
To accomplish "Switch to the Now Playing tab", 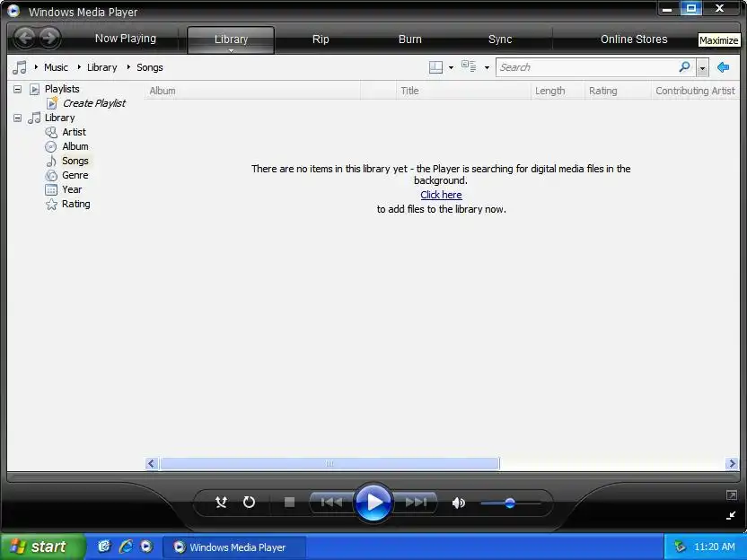I will point(126,39).
